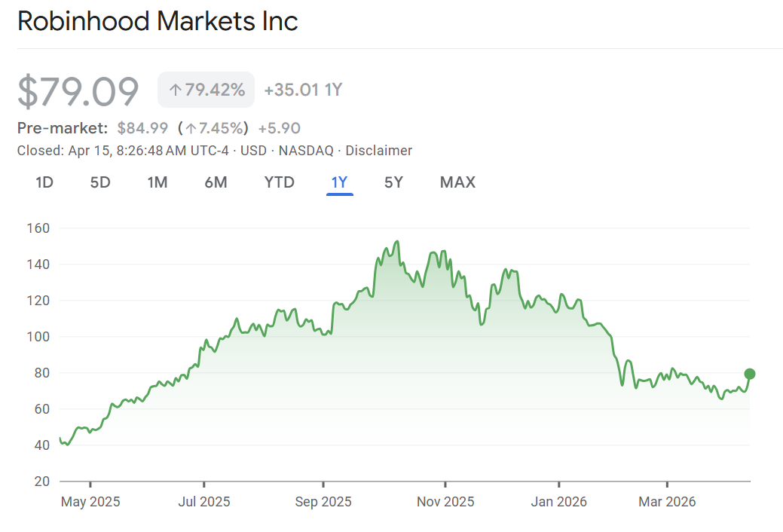Image resolution: width=783 pixels, height=532 pixels.
Task: Choose the YTD tab
Action: [279, 182]
